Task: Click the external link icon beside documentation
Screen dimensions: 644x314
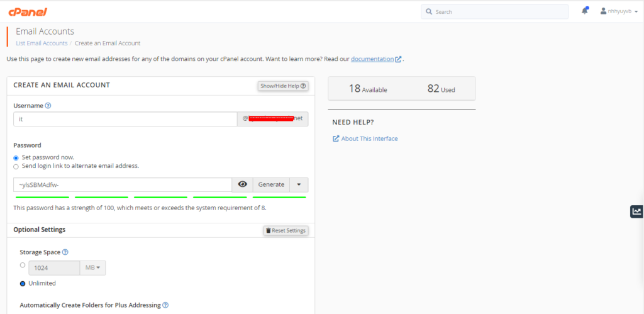Action: [x=398, y=59]
